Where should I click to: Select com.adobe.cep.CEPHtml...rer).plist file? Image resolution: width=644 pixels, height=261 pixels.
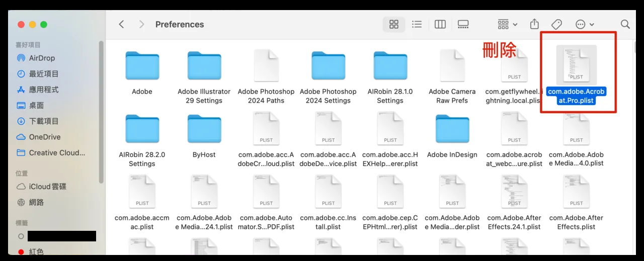tap(390, 192)
